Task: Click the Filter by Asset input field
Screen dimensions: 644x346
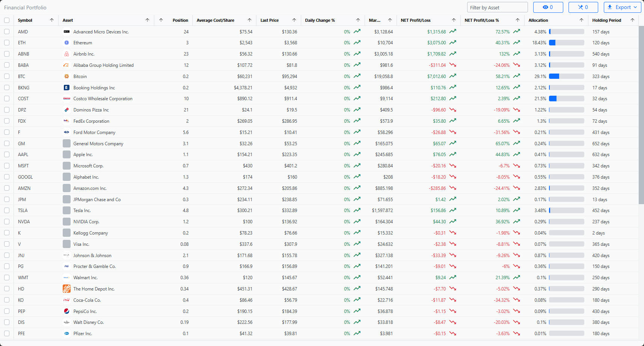Action: 497,7
